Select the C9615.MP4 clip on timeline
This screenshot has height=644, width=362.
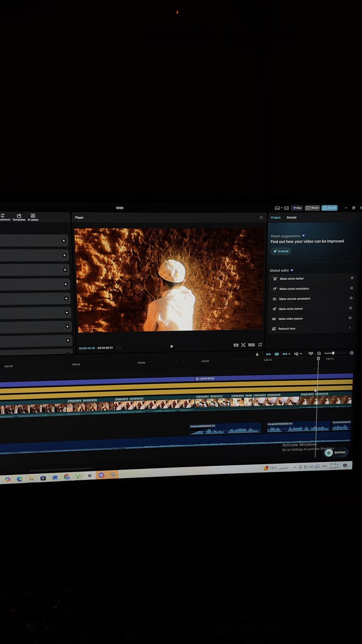coord(212,402)
